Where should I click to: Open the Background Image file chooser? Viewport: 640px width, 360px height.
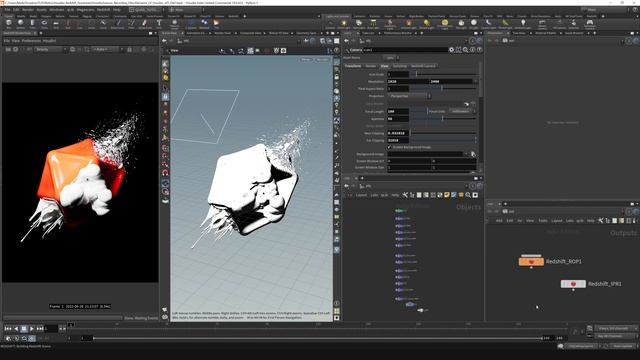tap(473, 154)
